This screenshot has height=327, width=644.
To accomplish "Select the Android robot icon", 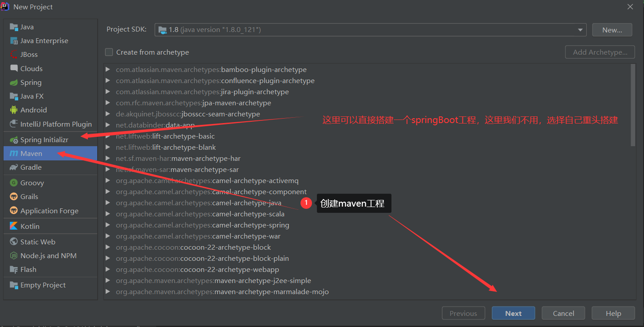I will 14,110.
